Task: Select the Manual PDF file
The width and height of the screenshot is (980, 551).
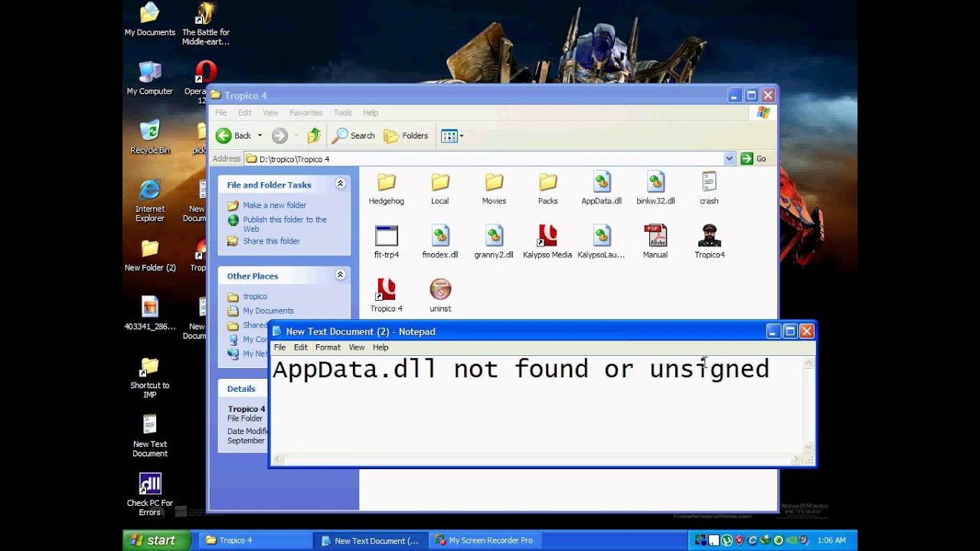Action: (655, 242)
